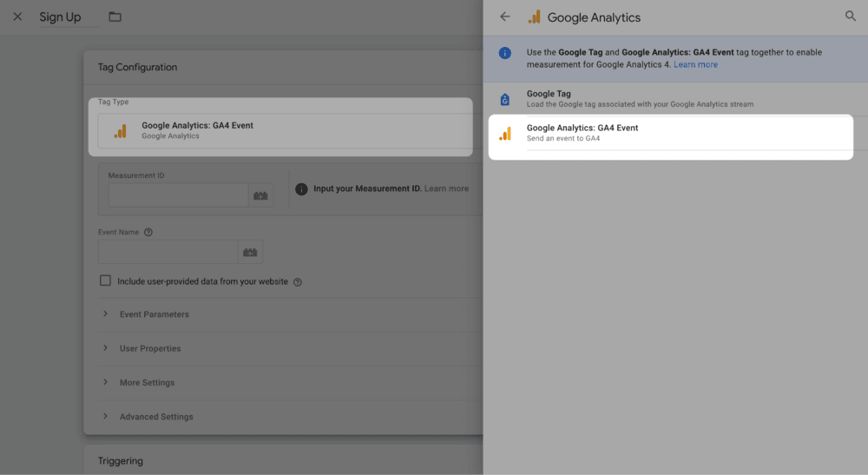Screen dimensions: 868x475
Task: Click the Event Name text field
Action: tap(168, 252)
